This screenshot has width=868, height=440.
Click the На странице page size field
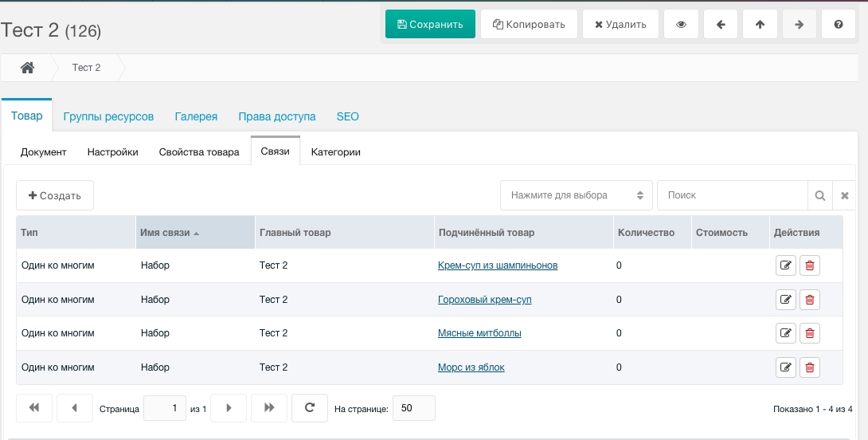[x=414, y=408]
